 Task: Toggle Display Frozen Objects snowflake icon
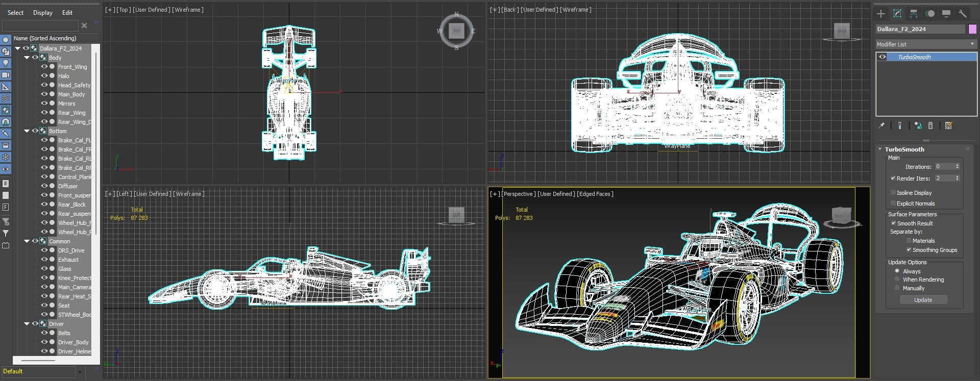(x=6, y=157)
